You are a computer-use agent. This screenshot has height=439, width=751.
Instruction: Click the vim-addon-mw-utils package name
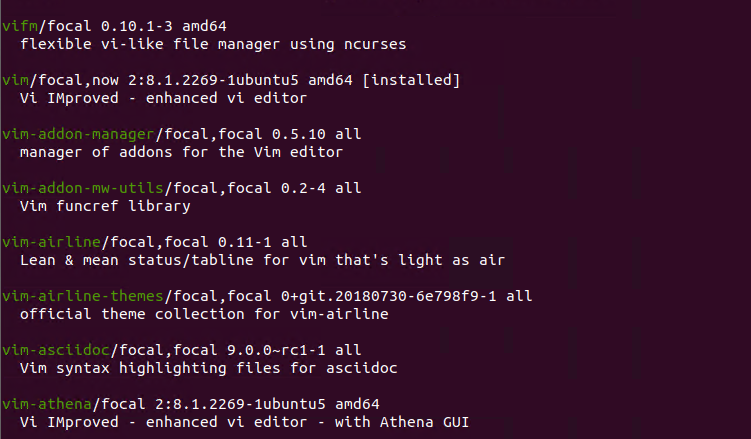83,188
